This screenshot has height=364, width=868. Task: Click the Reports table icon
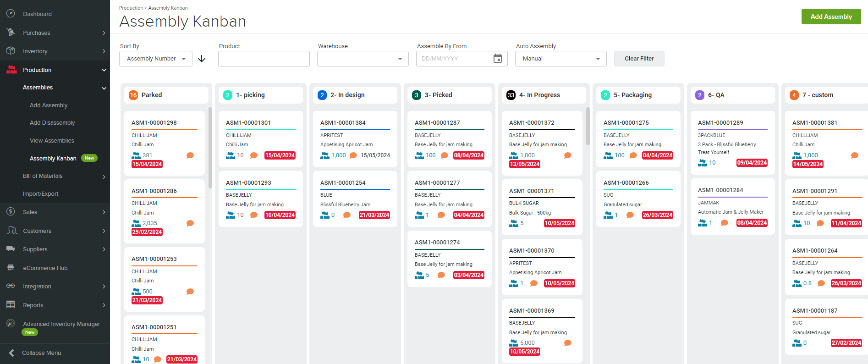coord(11,305)
